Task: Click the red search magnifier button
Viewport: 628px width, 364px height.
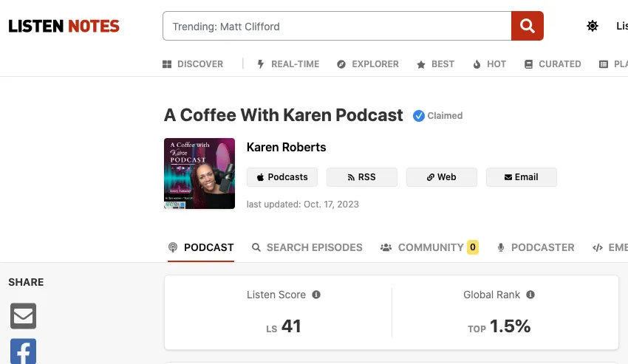Action: [x=527, y=26]
